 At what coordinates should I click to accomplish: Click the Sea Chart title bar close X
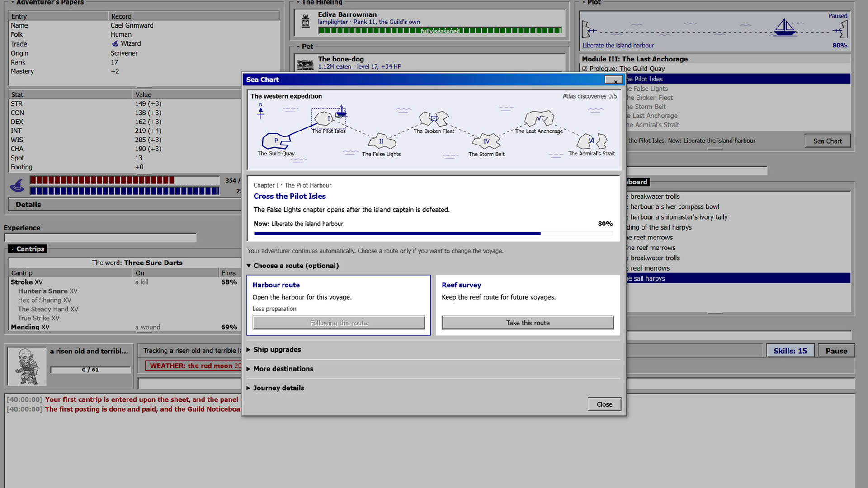pos(613,80)
